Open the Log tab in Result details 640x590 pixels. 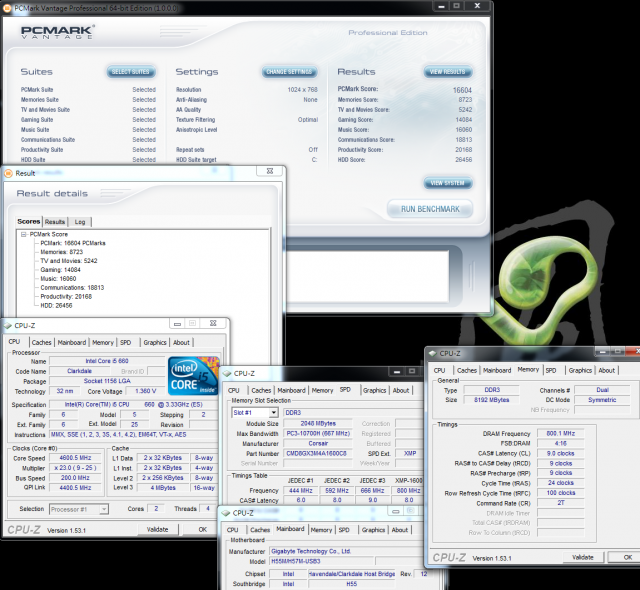point(80,222)
